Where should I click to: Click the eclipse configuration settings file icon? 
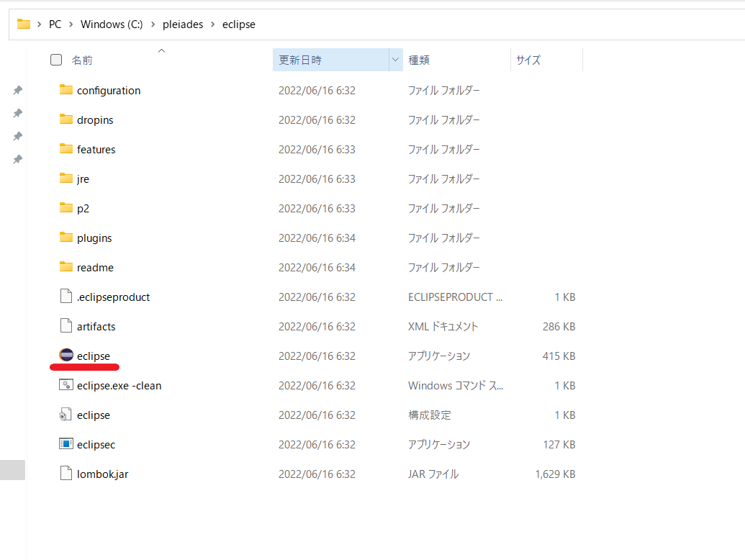(x=66, y=414)
